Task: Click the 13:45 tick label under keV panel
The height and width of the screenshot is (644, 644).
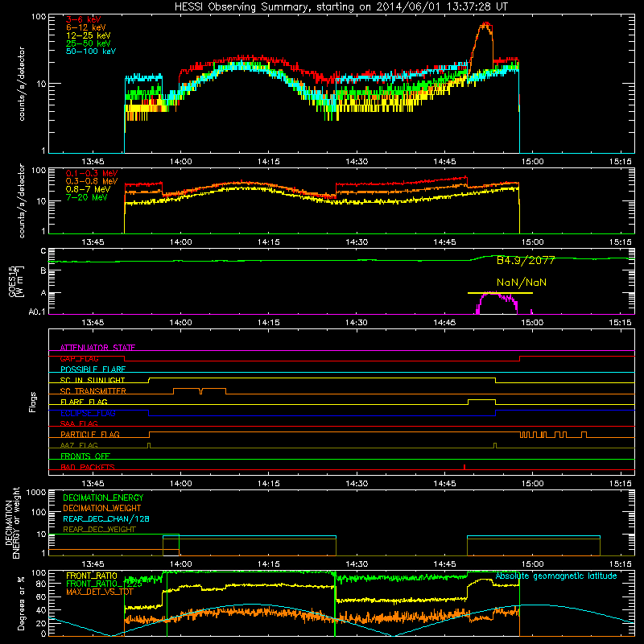Action: coord(93,162)
